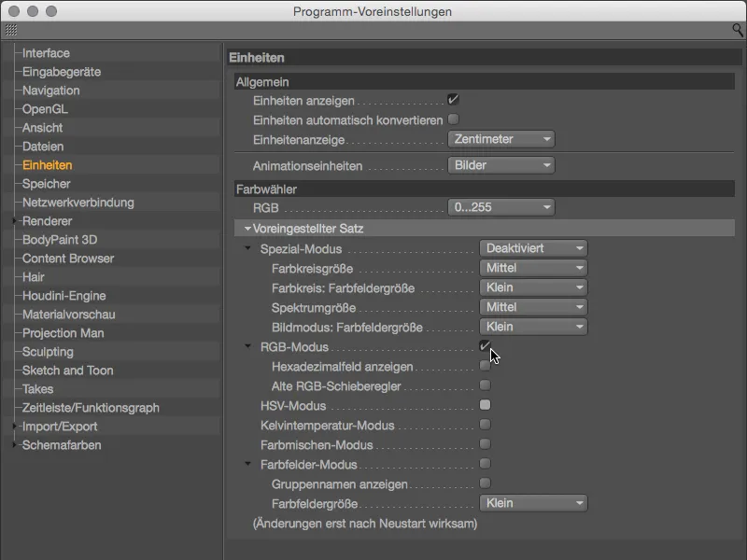Minimize the Programm-Voreinstellungen window
Image resolution: width=747 pixels, height=560 pixels.
(x=33, y=11)
